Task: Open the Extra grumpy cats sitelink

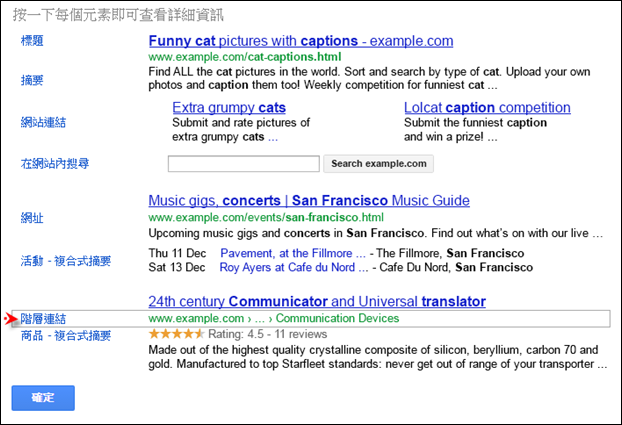Action: pyautogui.click(x=229, y=108)
